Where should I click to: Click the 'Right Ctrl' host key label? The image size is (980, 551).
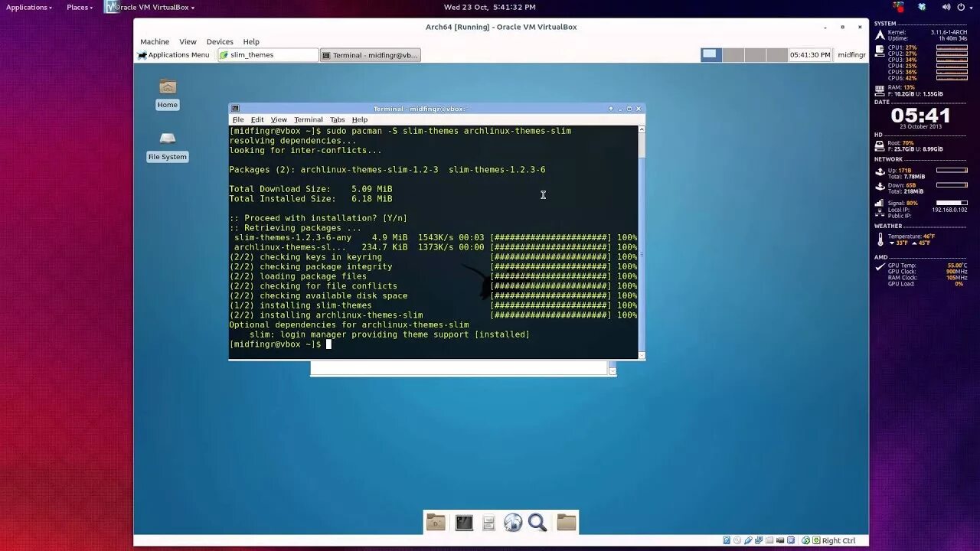pyautogui.click(x=838, y=540)
